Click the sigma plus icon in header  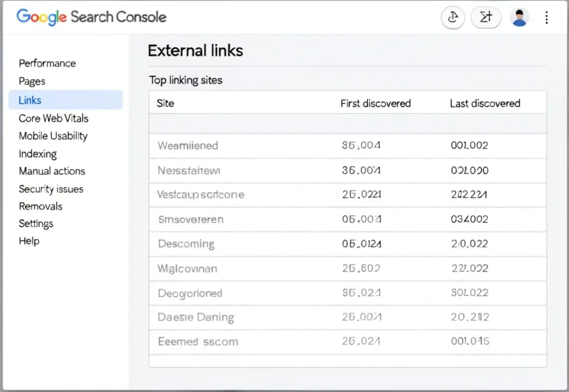coord(486,17)
